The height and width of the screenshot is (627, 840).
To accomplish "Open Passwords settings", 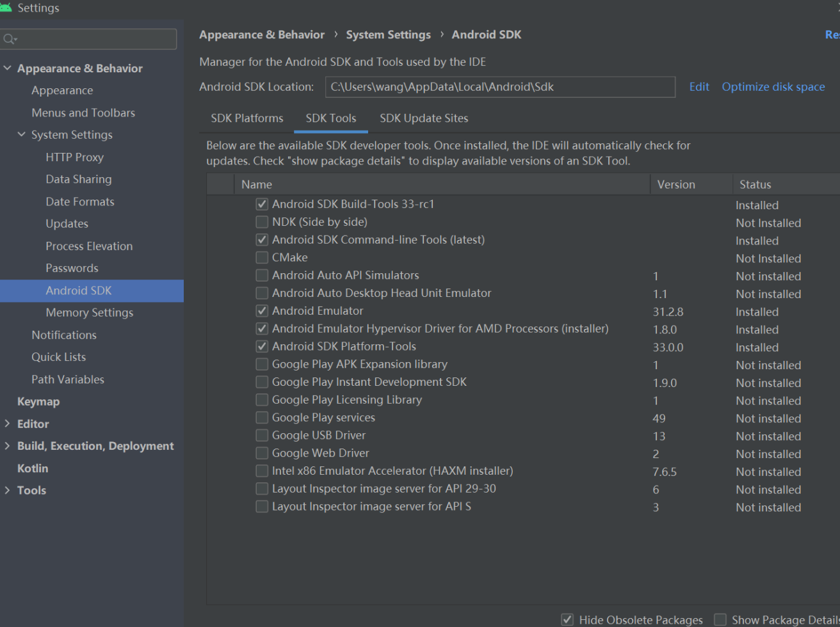I will click(72, 268).
